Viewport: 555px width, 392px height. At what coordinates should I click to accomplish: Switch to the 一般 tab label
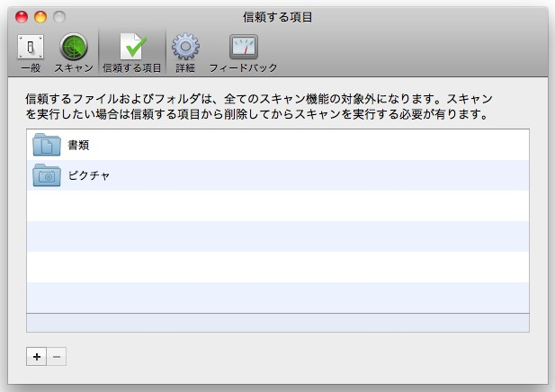(31, 67)
